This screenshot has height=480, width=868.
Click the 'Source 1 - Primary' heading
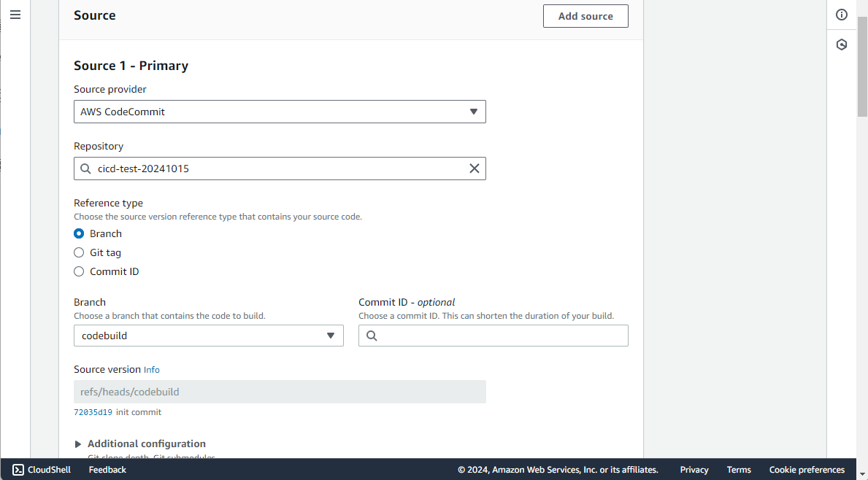tap(131, 66)
